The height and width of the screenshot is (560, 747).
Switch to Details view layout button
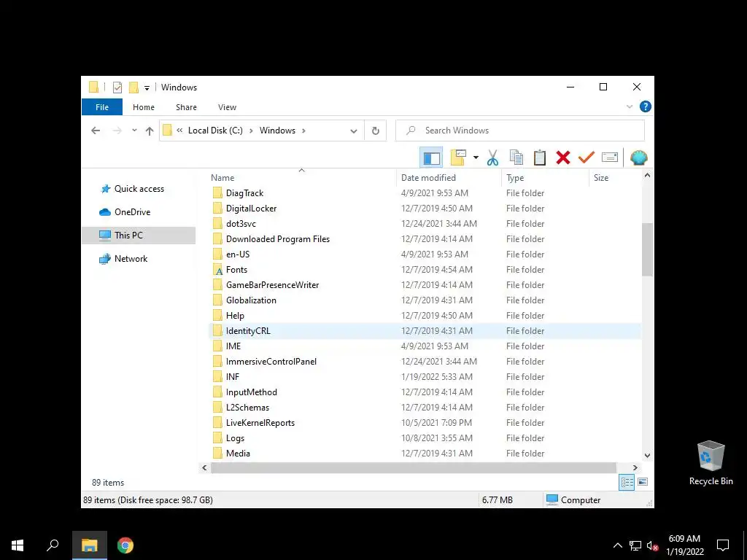(x=627, y=482)
